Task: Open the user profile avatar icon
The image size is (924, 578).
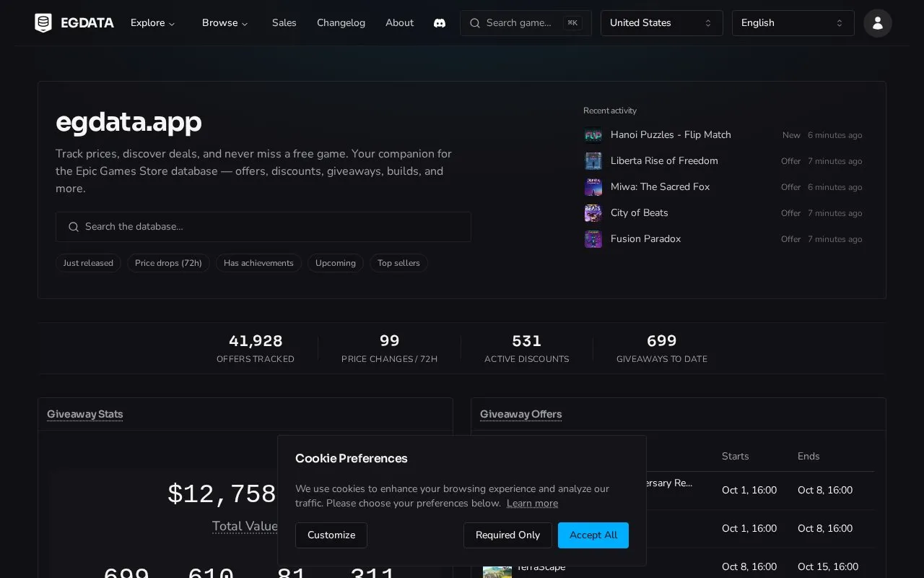Action: [x=878, y=23]
